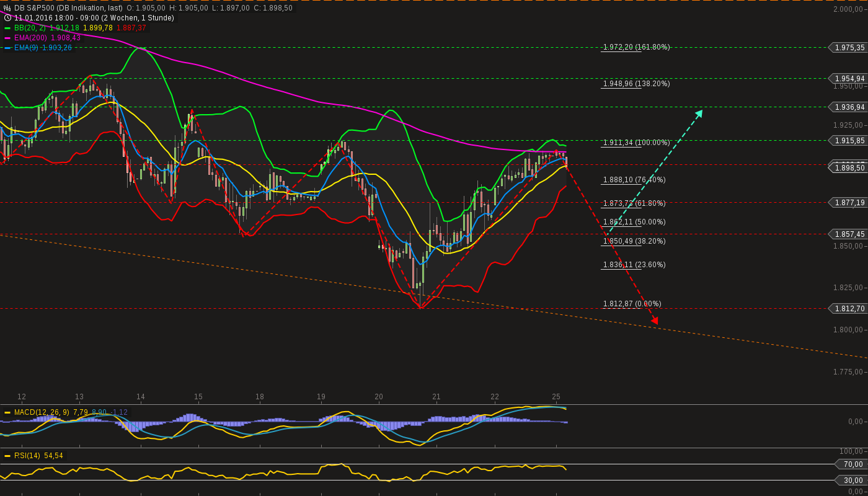Click the RSI 100,00 axis tick
Screen dimensions: 868x496
(x=851, y=451)
